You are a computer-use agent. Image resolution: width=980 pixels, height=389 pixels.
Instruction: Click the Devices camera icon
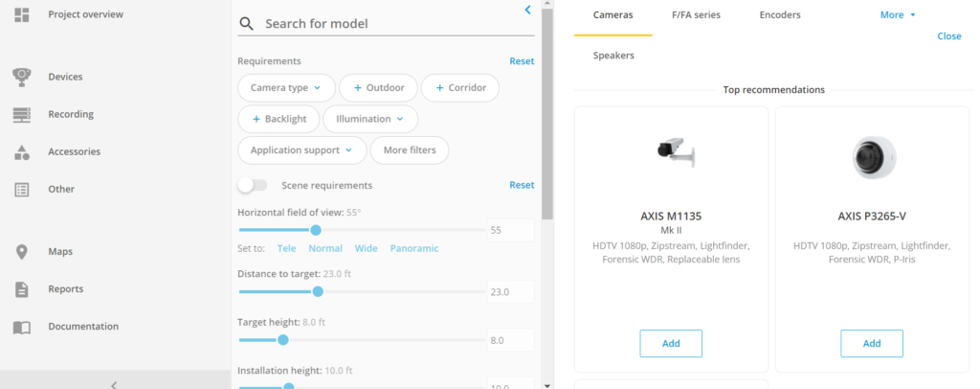(22, 77)
